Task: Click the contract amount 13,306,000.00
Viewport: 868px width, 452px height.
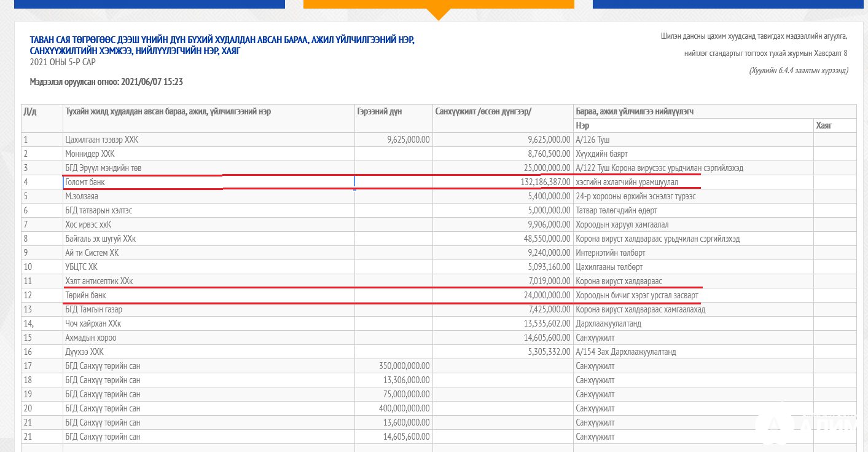Action: [406, 380]
